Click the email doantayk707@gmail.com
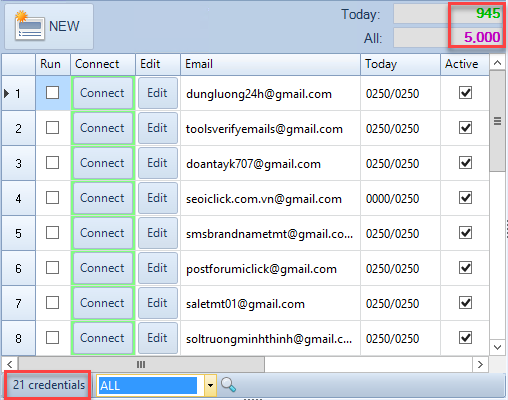 253,164
